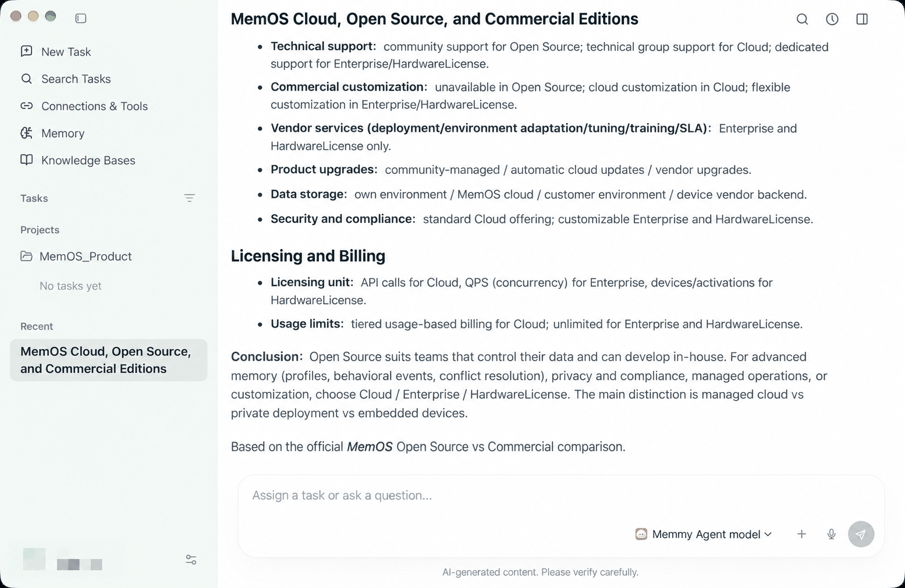Open sidebar settings sliders icon
The height and width of the screenshot is (588, 905).
point(191,560)
